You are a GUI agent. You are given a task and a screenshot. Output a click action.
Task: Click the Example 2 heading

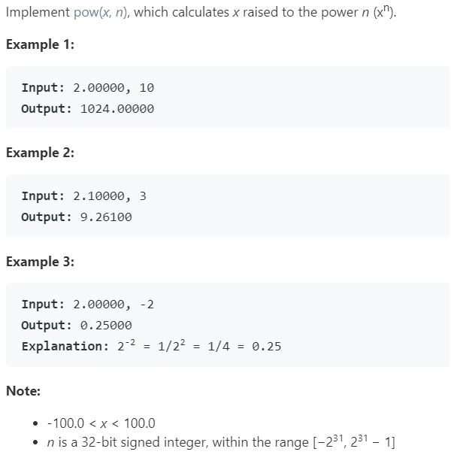pyautogui.click(x=40, y=153)
